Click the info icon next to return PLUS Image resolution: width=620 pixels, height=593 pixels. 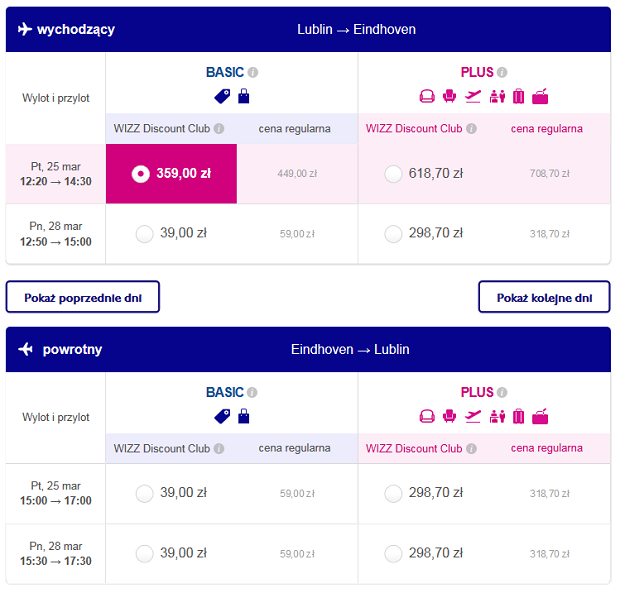point(502,392)
